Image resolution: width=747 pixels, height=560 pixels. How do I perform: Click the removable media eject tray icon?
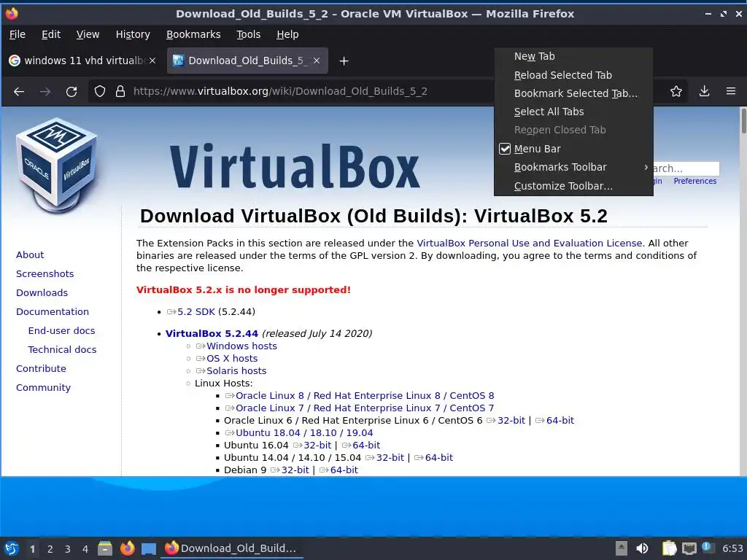622,548
